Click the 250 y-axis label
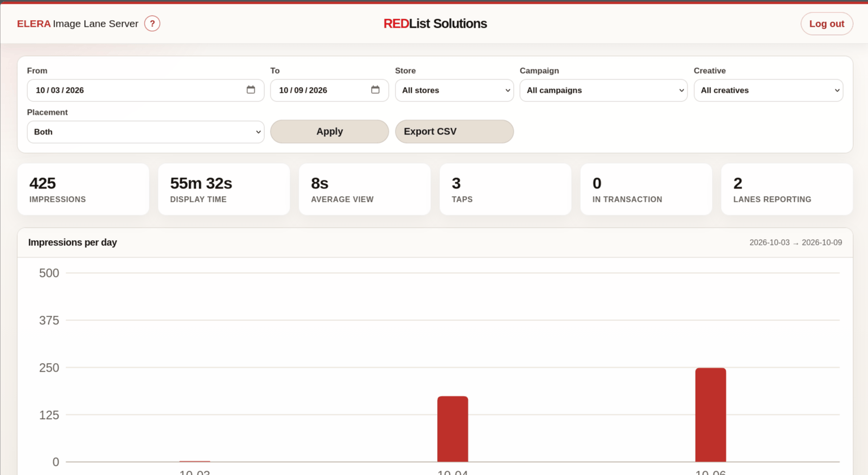 49,368
